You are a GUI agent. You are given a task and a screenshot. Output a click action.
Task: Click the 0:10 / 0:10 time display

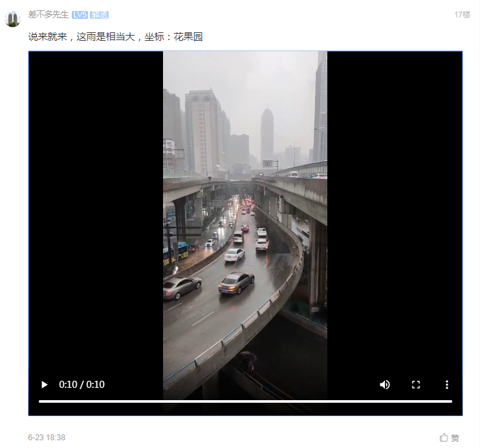82,385
